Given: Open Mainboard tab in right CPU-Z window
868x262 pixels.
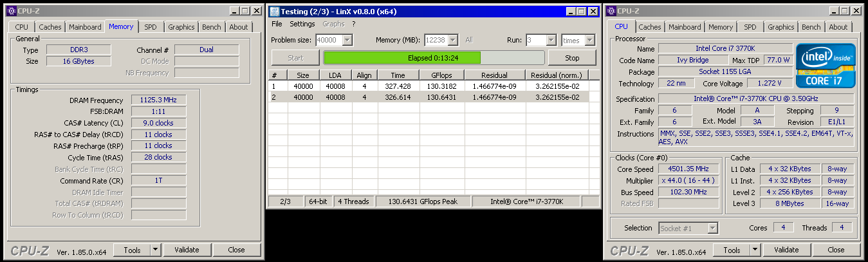Looking at the screenshot, I should [x=685, y=27].
